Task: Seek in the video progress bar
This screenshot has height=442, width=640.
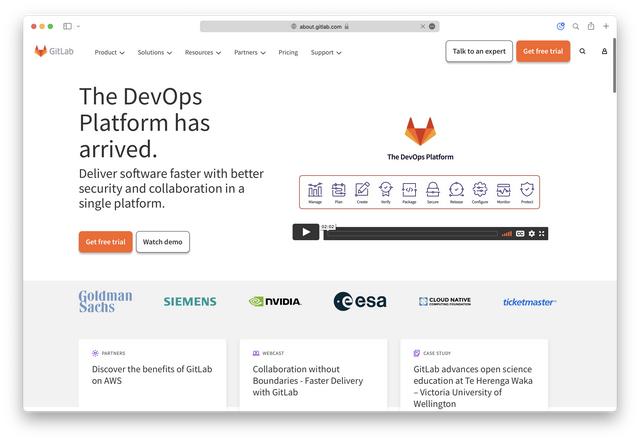Action: coord(410,234)
